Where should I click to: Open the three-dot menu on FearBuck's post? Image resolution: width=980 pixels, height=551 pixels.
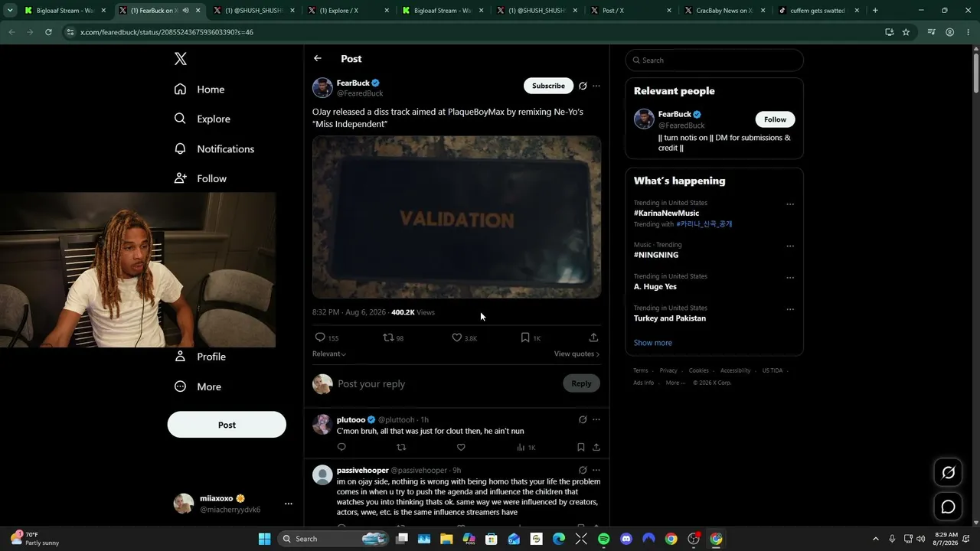(596, 86)
